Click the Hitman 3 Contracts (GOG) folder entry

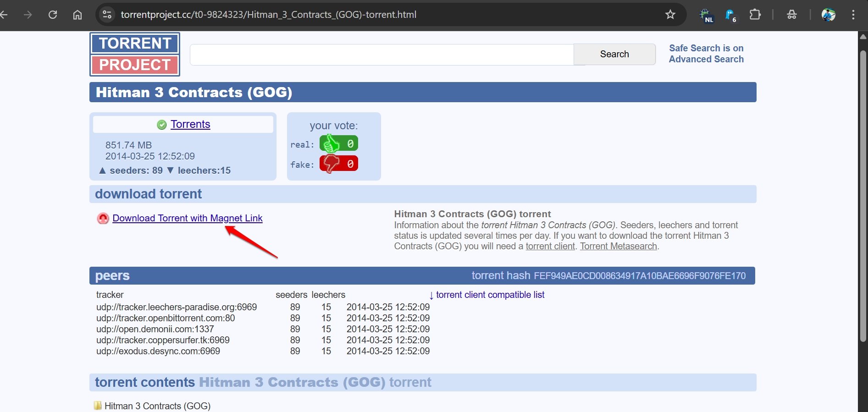[x=157, y=406]
